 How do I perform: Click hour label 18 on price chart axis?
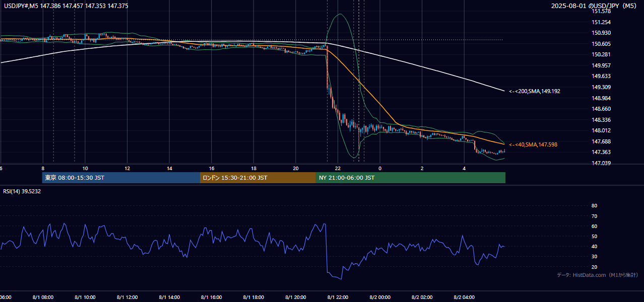253,168
